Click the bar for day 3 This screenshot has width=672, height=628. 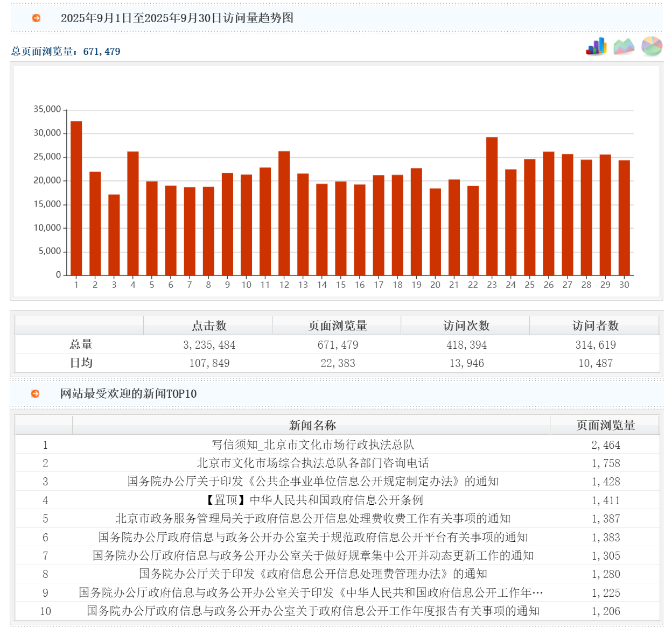114,235
